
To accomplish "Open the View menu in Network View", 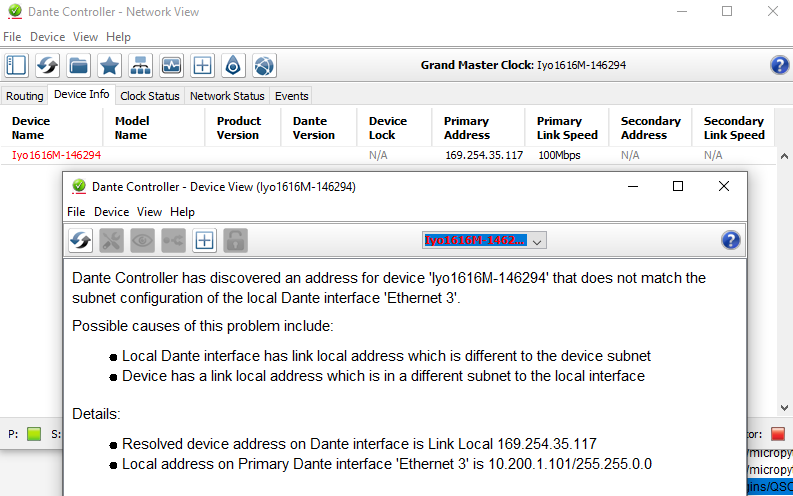I will (85, 37).
